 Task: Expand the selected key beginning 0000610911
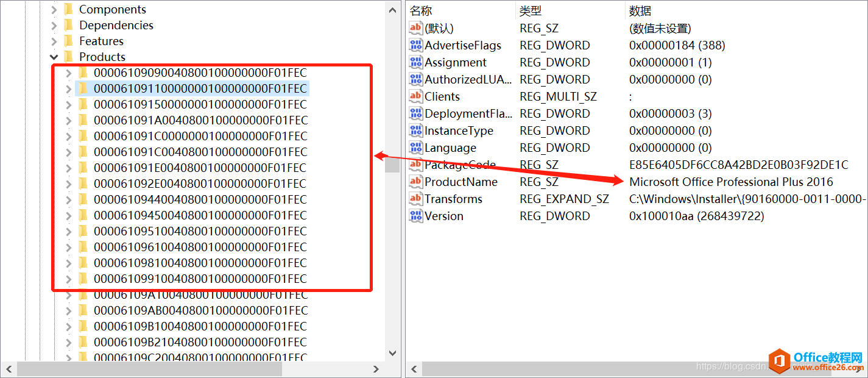click(68, 88)
